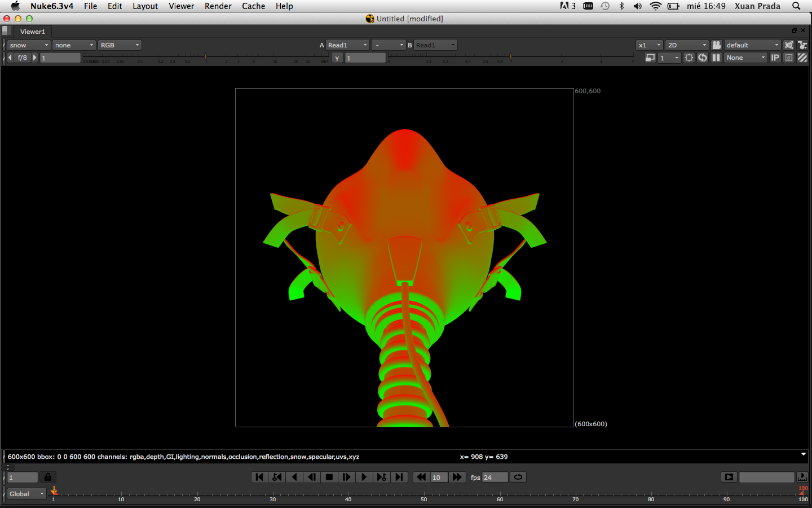Viewport: 812px width, 508px height.
Task: Open the Help menu
Action: point(284,6)
